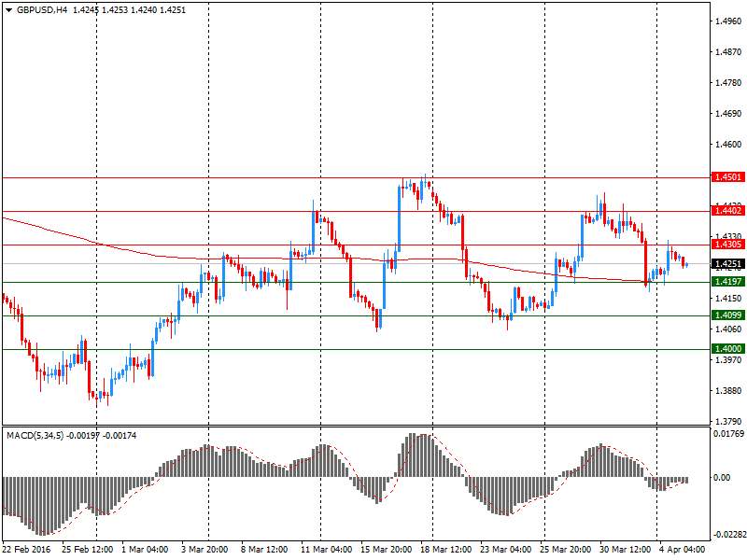This screenshot has width=747, height=560.
Task: Select the 1.4000 support level label
Action: [728, 348]
